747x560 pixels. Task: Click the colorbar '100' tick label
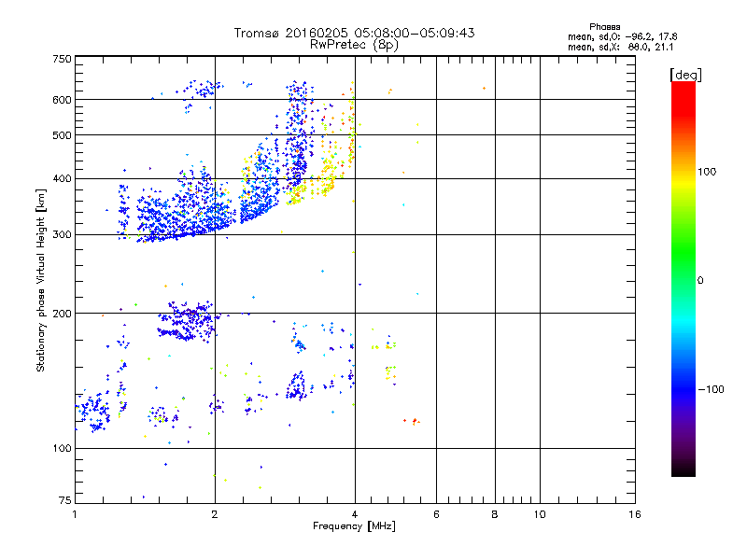(707, 172)
